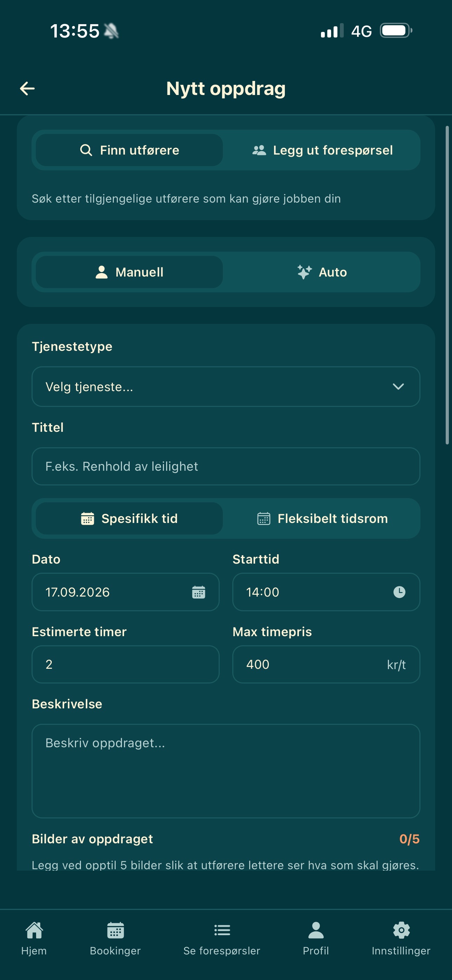Tap the 0/5 image counter
The height and width of the screenshot is (980, 452).
pyautogui.click(x=409, y=839)
